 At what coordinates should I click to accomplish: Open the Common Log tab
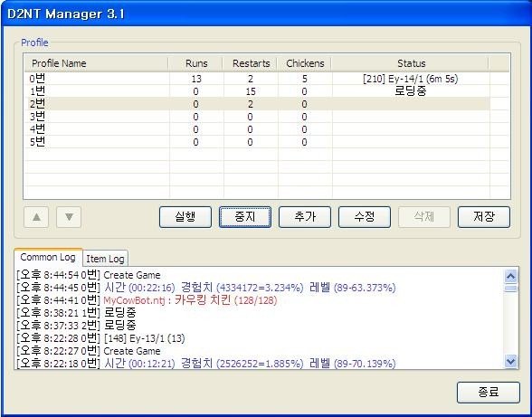click(48, 257)
